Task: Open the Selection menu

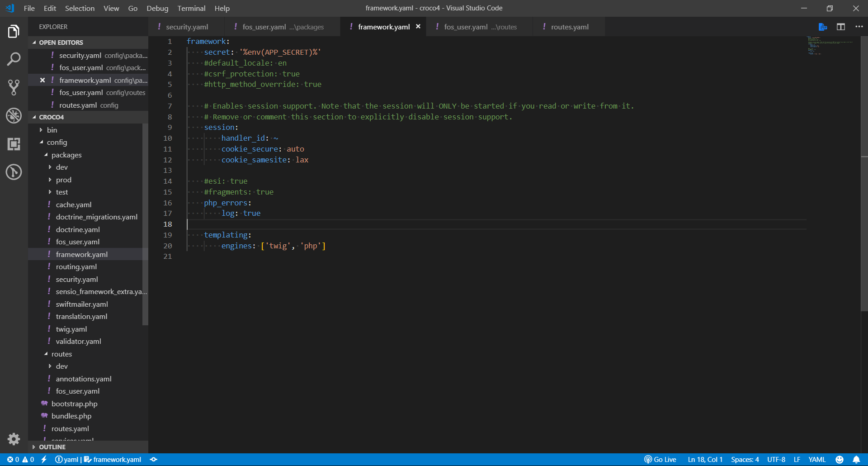Action: click(x=80, y=8)
